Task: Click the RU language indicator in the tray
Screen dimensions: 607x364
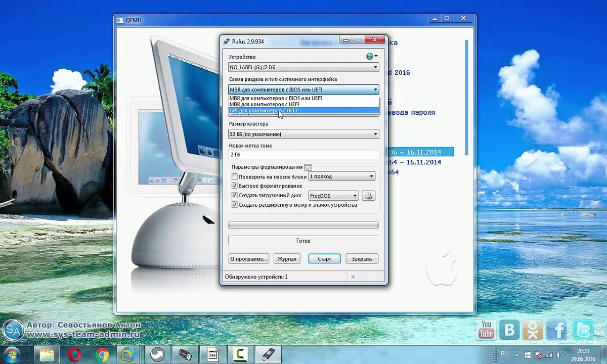Action: pos(504,353)
